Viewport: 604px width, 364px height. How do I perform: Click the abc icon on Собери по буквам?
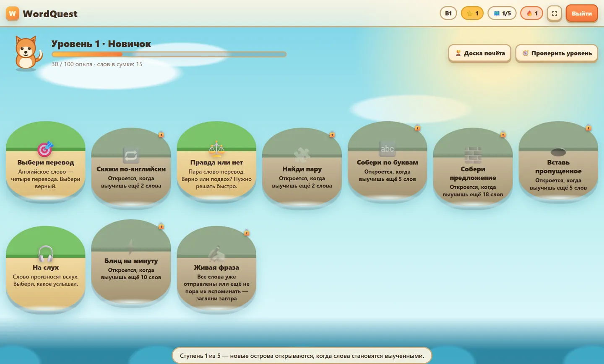[x=387, y=148]
